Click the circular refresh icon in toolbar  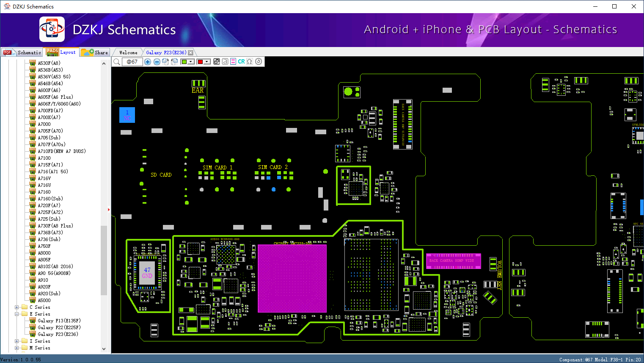click(259, 61)
